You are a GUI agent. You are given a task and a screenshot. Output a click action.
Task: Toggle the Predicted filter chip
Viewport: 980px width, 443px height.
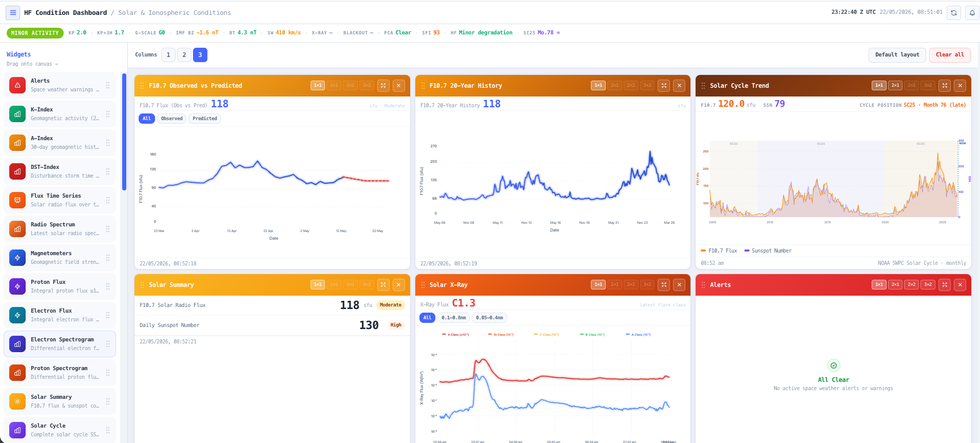(x=205, y=119)
